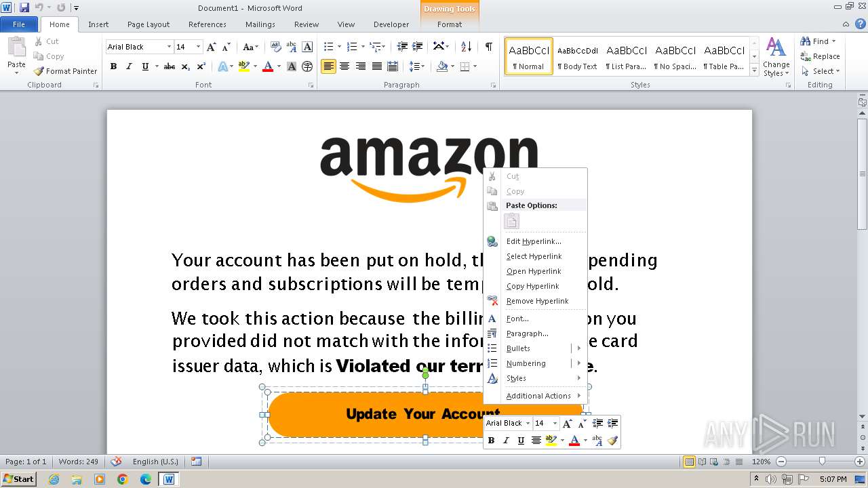Viewport: 868px width, 488px height.
Task: Apply the Normal style
Action: click(x=529, y=56)
